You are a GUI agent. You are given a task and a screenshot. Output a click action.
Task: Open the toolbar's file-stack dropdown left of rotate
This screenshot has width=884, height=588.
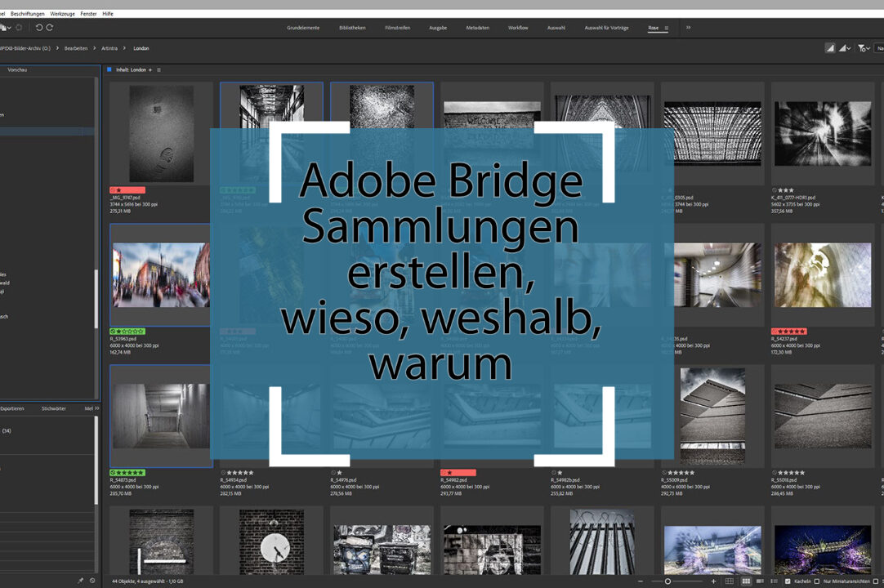click(6, 28)
